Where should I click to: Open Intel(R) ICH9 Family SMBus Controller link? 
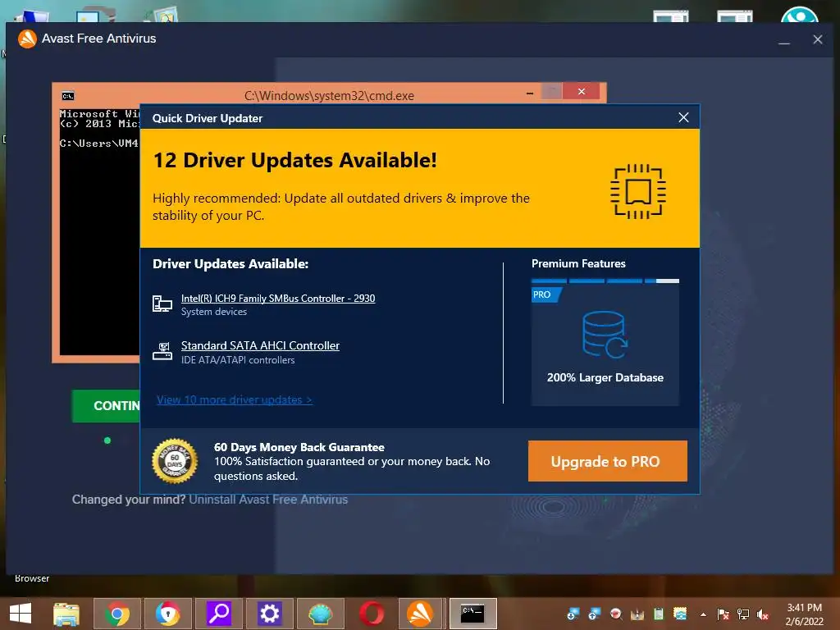click(278, 299)
